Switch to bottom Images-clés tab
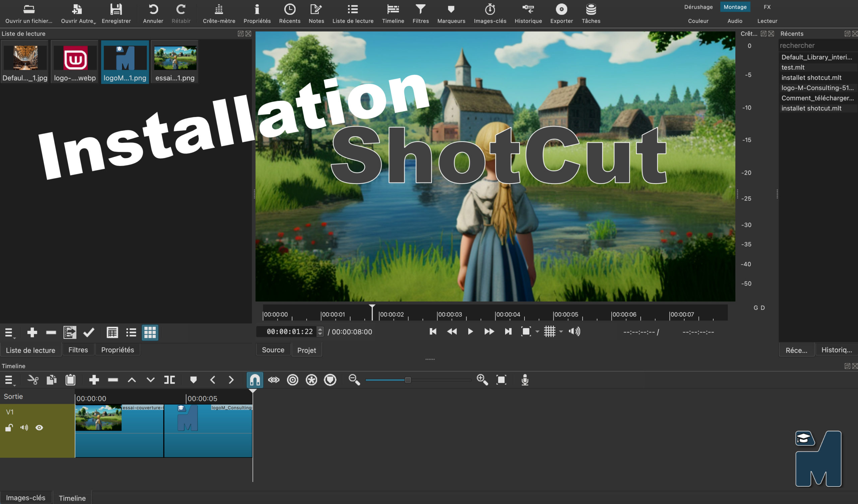This screenshot has width=858, height=504. click(x=26, y=498)
